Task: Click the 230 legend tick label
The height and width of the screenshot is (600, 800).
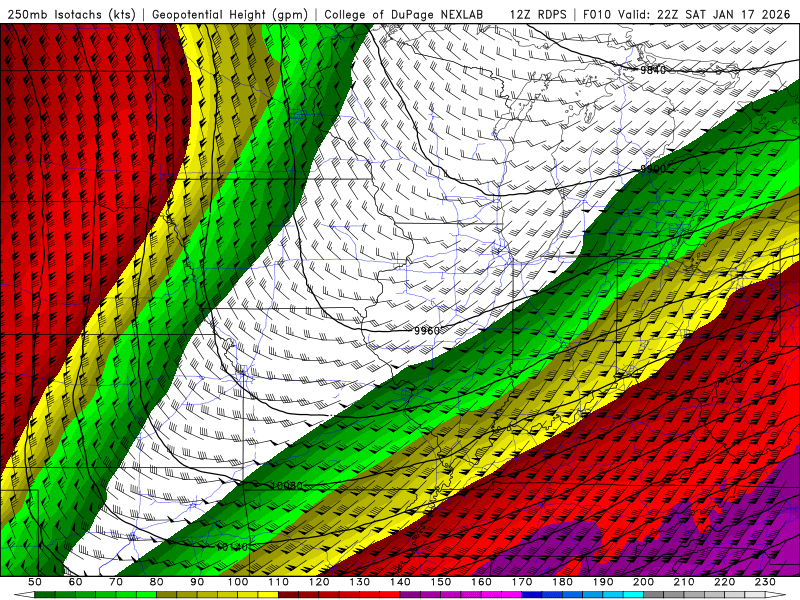Action: pos(765,582)
